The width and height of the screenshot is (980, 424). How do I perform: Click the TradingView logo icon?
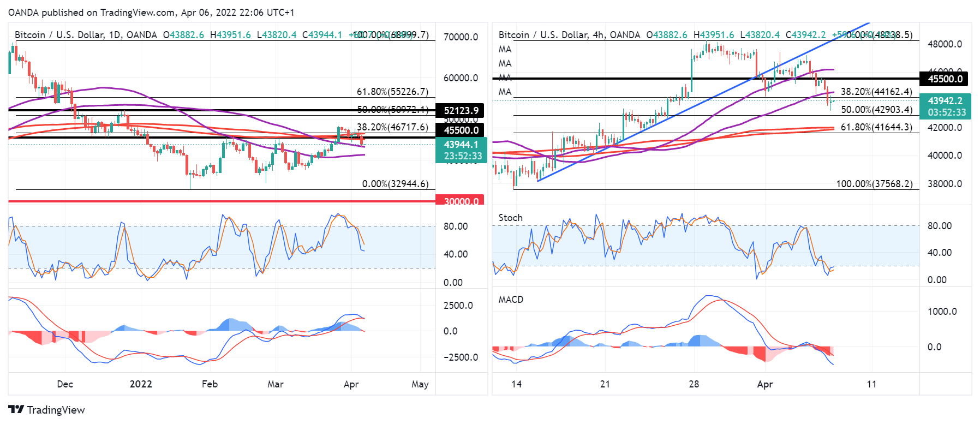16,410
